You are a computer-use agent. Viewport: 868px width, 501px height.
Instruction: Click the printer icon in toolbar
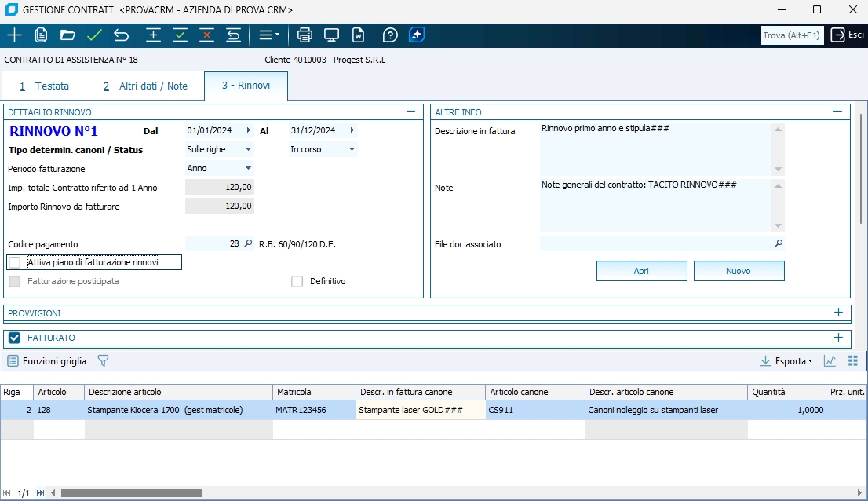point(305,35)
